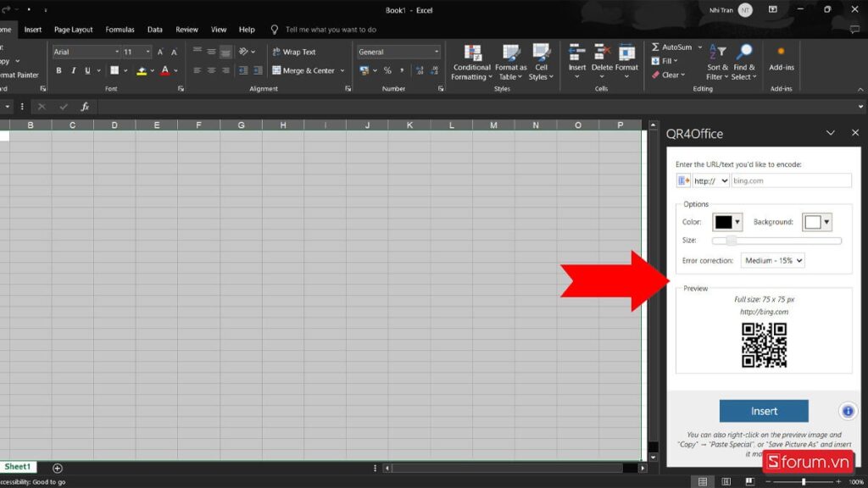
Task: Switch to Page Layout view
Action: coord(726,482)
